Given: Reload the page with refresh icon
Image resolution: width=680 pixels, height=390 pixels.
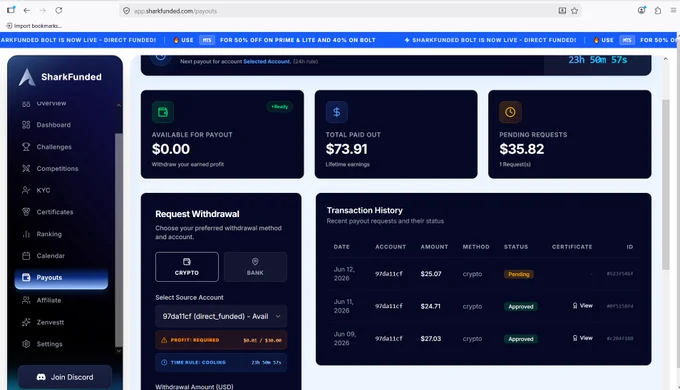Looking at the screenshot, I should [59, 10].
